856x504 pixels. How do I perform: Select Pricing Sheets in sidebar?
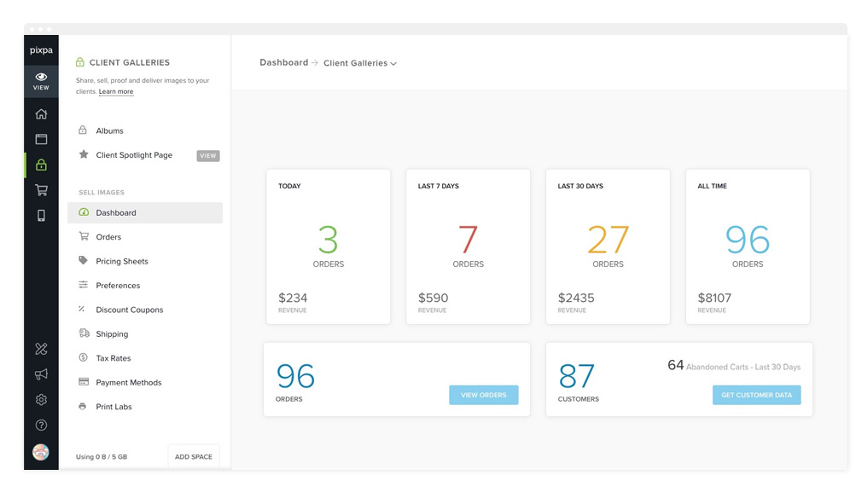pyautogui.click(x=122, y=261)
